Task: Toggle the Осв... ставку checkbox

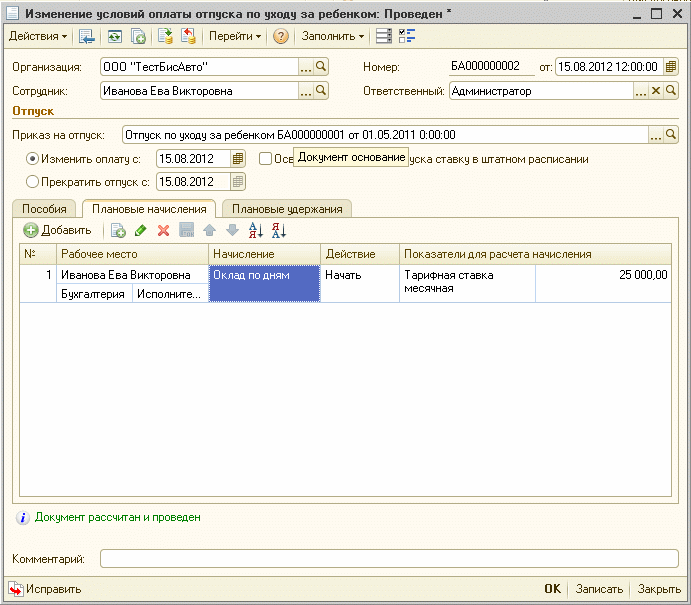Action: click(265, 159)
